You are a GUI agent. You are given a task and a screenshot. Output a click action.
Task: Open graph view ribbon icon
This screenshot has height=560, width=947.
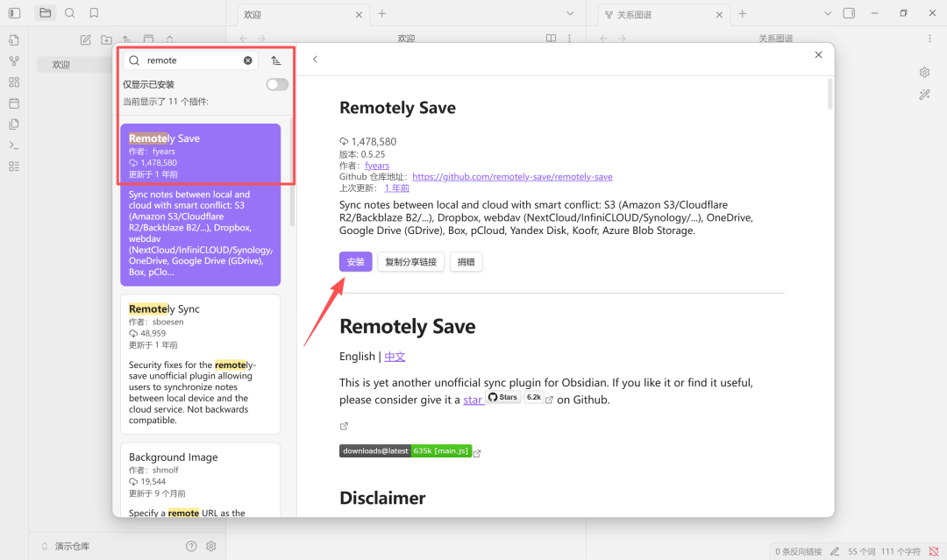point(15,61)
